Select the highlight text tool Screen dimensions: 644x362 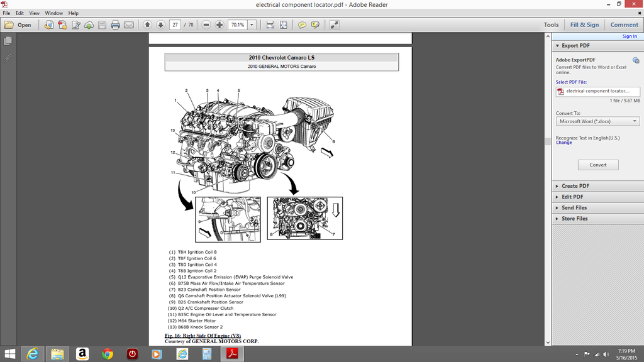click(315, 25)
